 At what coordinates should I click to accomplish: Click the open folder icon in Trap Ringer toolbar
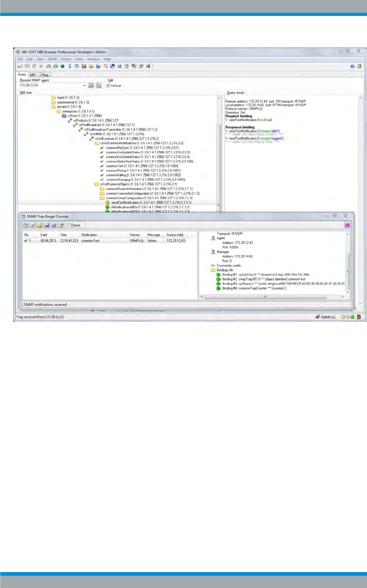40,225
